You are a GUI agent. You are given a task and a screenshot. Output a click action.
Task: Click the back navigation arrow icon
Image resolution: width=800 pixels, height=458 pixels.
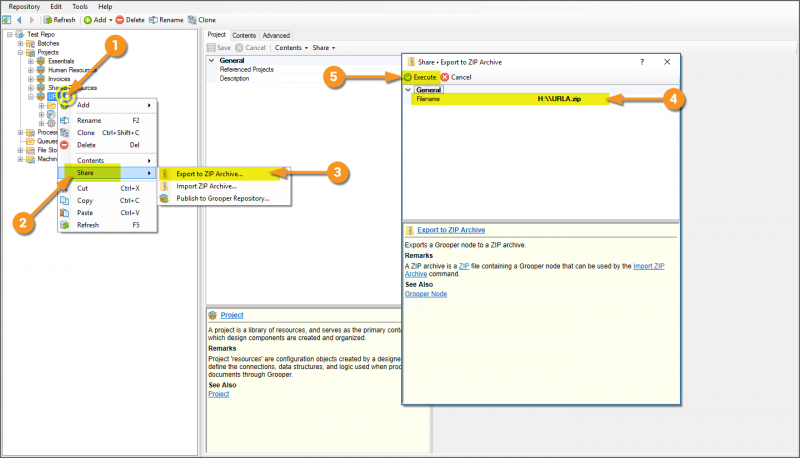pyautogui.click(x=19, y=19)
